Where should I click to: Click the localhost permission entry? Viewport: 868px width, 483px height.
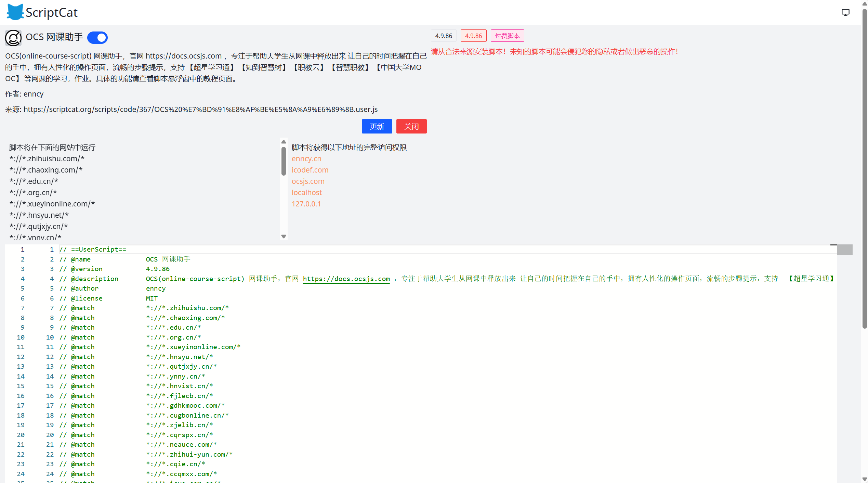tap(306, 192)
